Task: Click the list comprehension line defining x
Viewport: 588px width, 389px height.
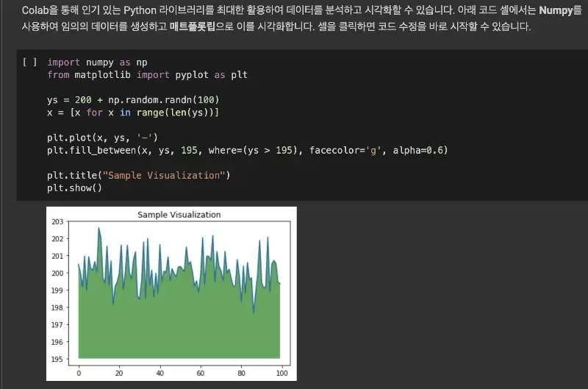Action: [x=132, y=112]
